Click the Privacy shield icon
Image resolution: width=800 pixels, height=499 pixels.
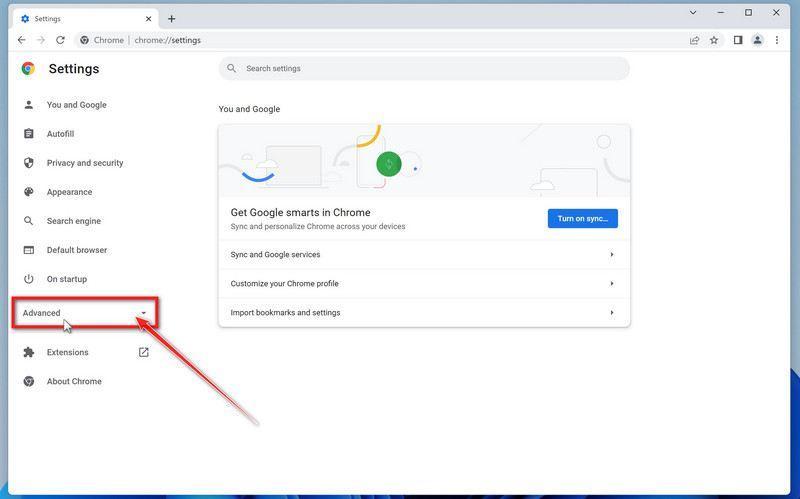[29, 163]
